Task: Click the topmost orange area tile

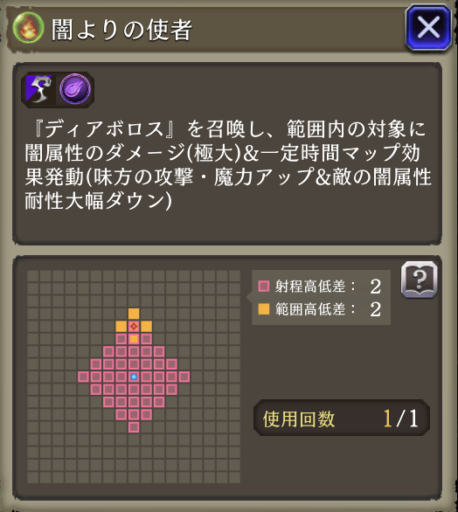Action: click(x=134, y=314)
